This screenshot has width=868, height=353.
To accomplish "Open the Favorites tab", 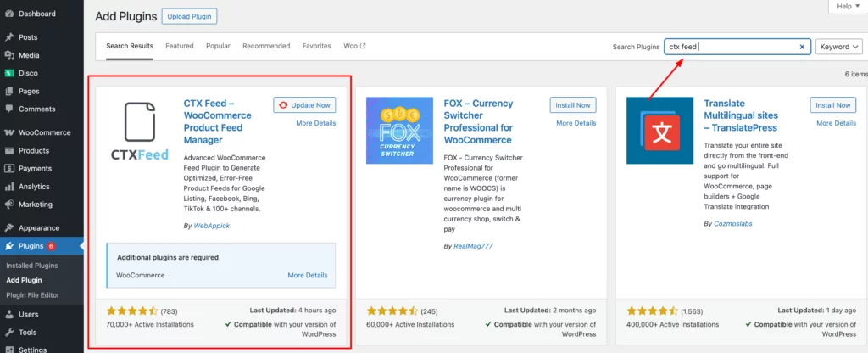I will [316, 46].
